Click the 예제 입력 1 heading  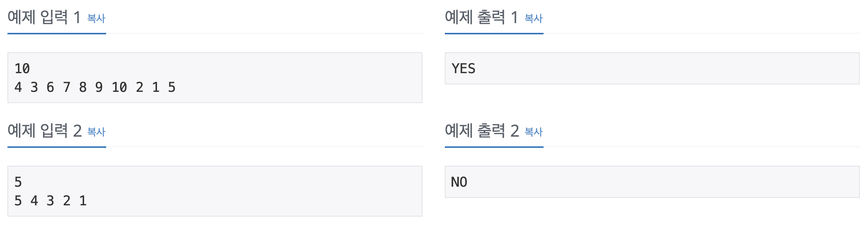pyautogui.click(x=44, y=17)
